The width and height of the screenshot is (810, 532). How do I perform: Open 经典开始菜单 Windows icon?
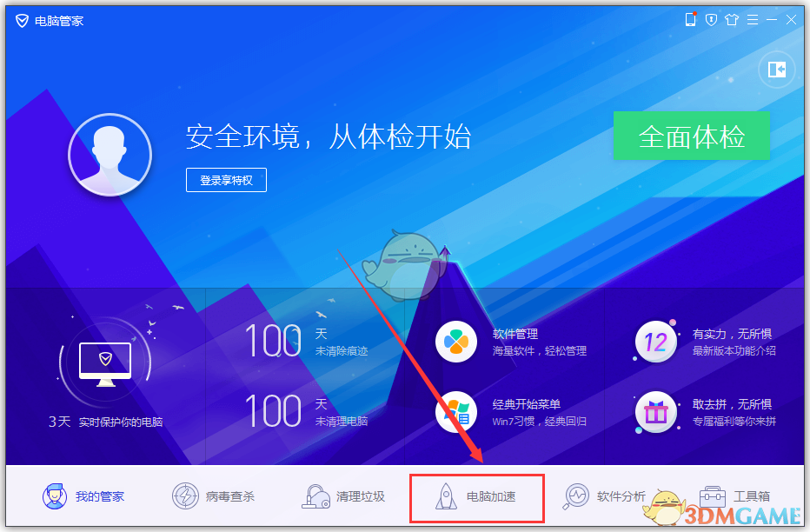click(455, 412)
